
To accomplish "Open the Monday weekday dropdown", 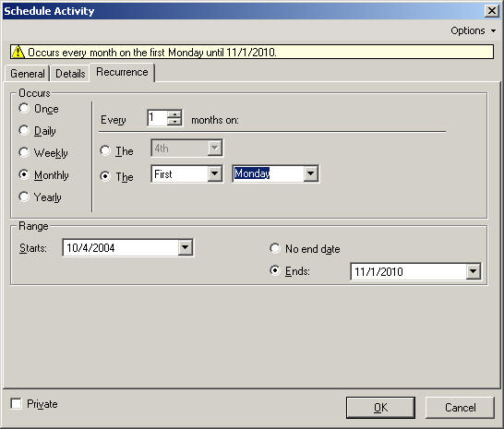I will [310, 173].
